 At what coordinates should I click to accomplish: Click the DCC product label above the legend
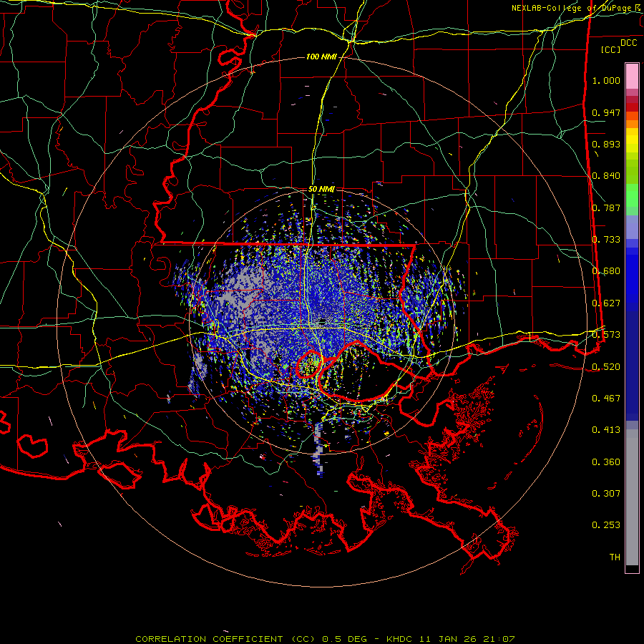628,43
